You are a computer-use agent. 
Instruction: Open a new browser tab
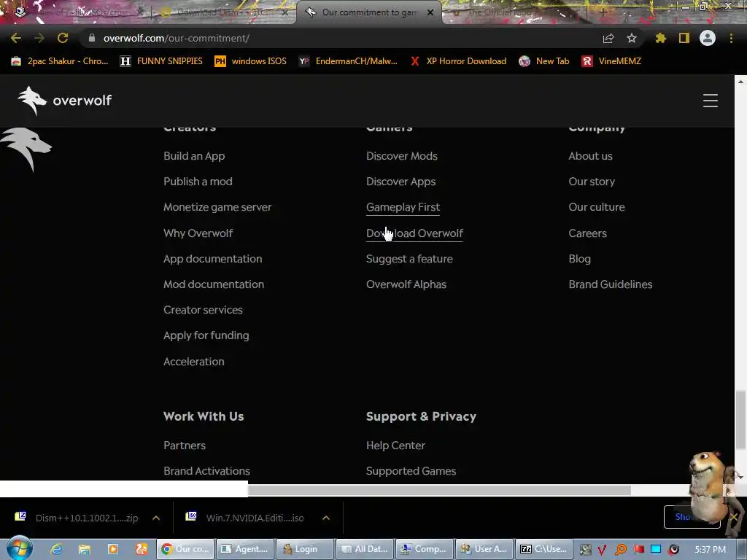click(603, 12)
